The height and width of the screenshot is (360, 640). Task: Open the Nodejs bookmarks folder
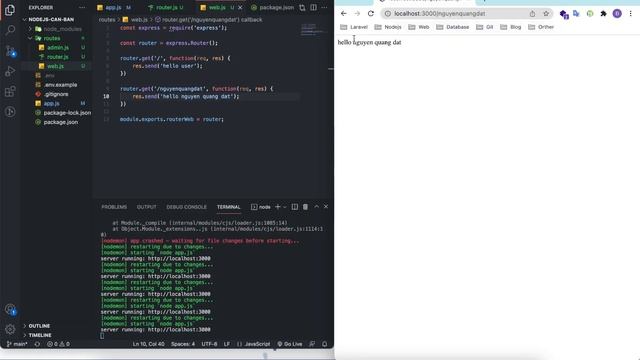pos(388,27)
